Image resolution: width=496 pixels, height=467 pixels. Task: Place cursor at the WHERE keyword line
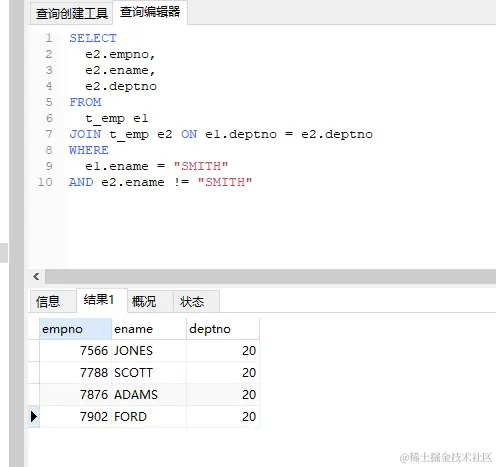(x=89, y=150)
